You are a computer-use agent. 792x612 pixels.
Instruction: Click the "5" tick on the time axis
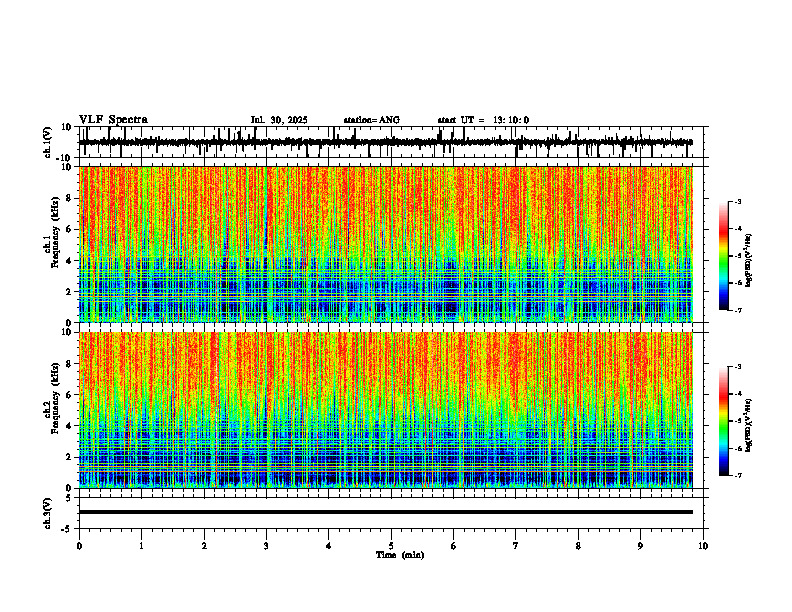(391, 546)
